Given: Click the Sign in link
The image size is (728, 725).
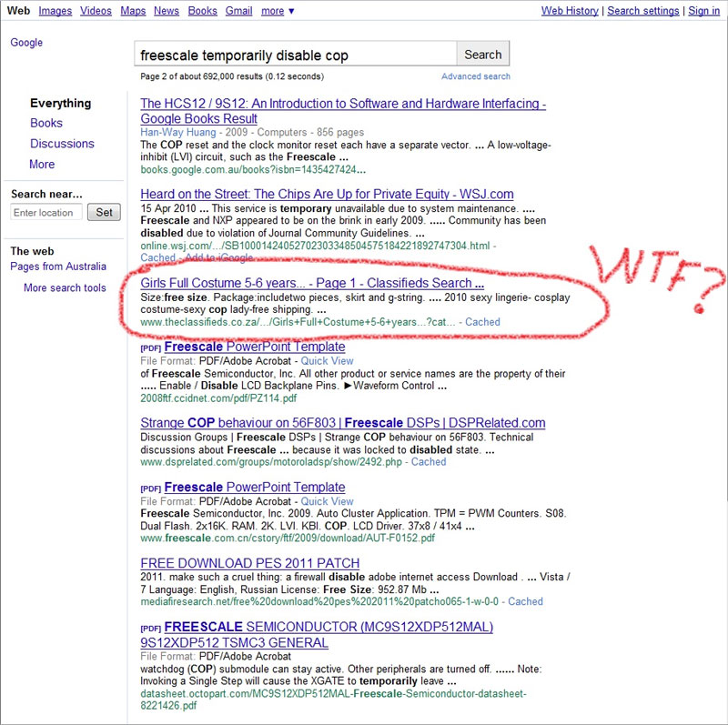Looking at the screenshot, I should pyautogui.click(x=703, y=11).
